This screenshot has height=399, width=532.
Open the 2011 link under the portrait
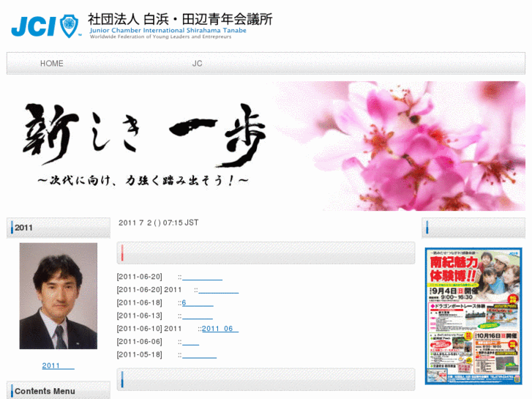(x=58, y=366)
